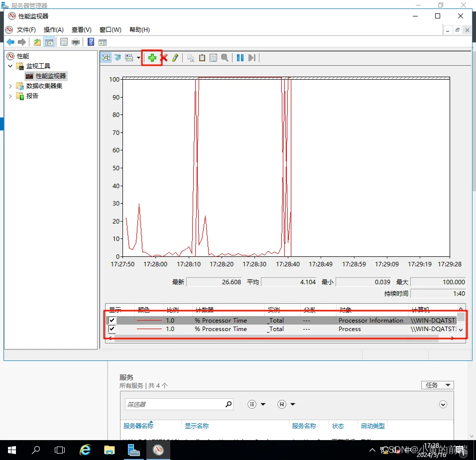This screenshot has height=460, width=476.
Task: Open Internet Explorer from the taskbar
Action: click(x=85, y=450)
